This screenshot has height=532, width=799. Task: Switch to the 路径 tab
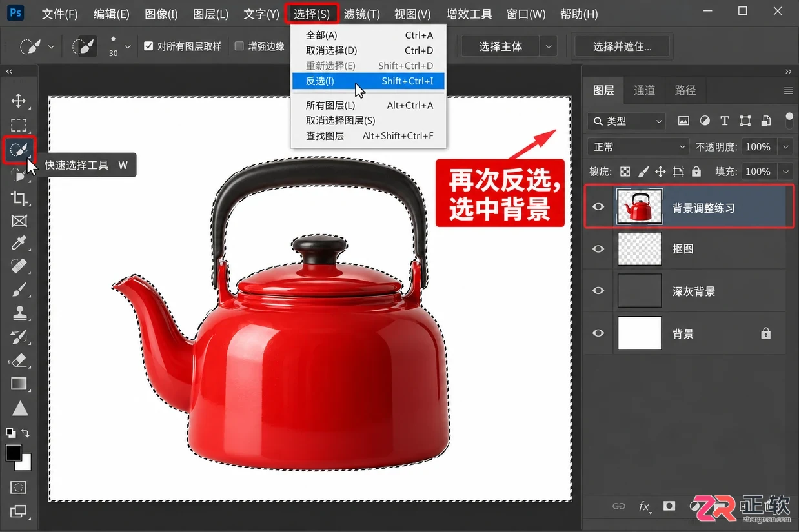[685, 90]
